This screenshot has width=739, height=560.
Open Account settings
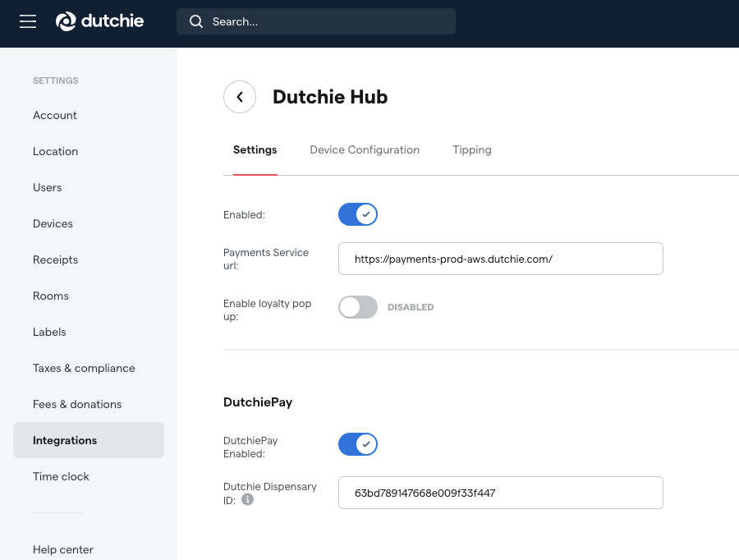55,116
